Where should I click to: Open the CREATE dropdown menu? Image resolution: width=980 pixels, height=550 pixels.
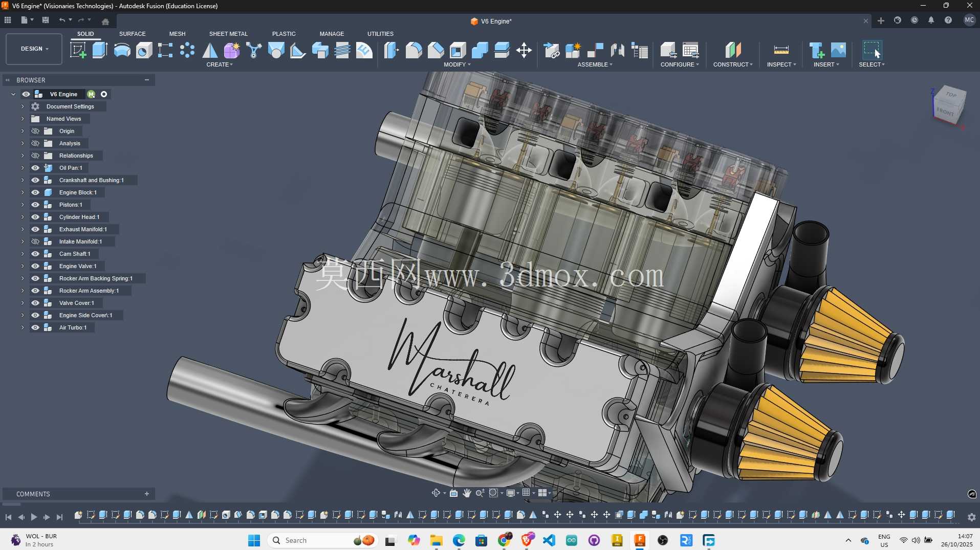(x=220, y=64)
